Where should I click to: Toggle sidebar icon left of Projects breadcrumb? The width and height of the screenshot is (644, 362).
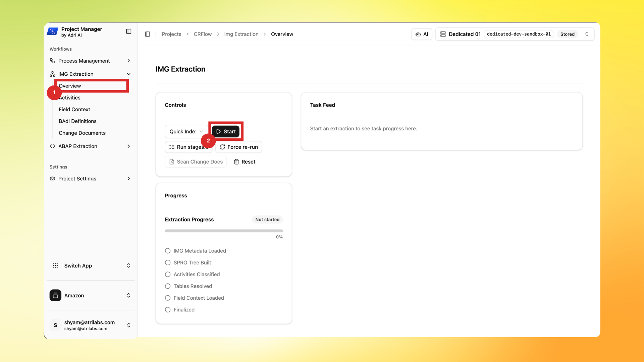click(x=147, y=34)
